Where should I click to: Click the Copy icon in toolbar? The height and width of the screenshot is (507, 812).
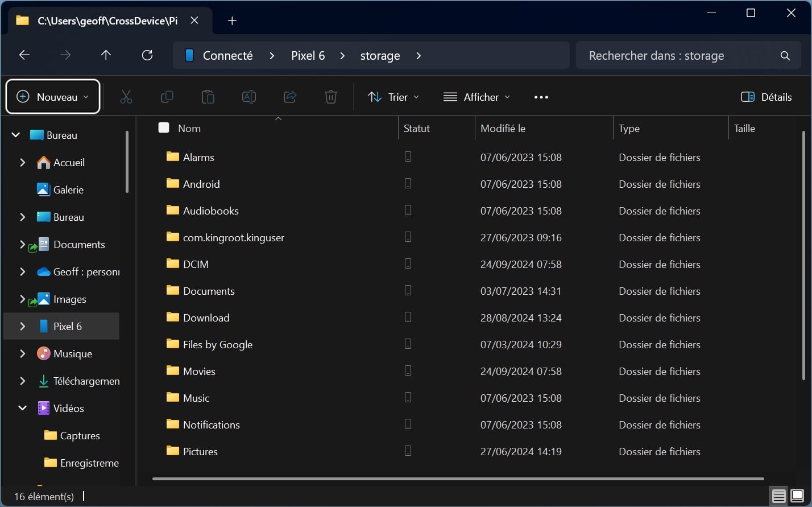[167, 97]
